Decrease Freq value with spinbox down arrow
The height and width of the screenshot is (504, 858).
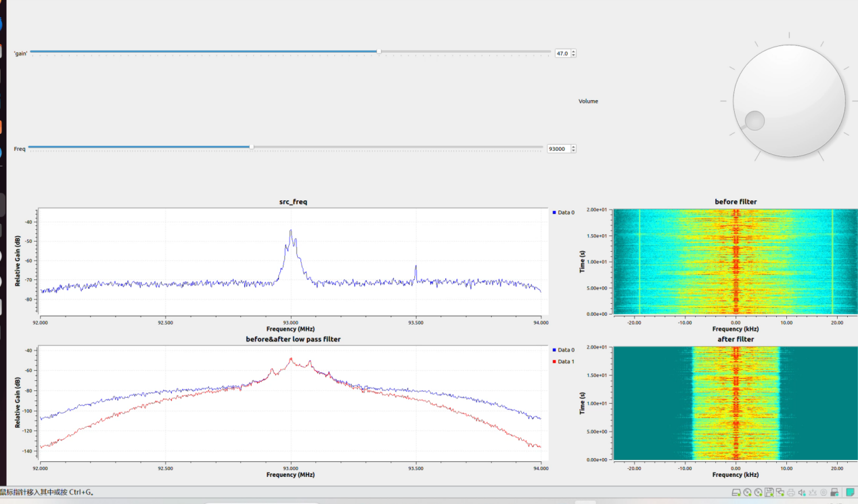[x=574, y=150]
